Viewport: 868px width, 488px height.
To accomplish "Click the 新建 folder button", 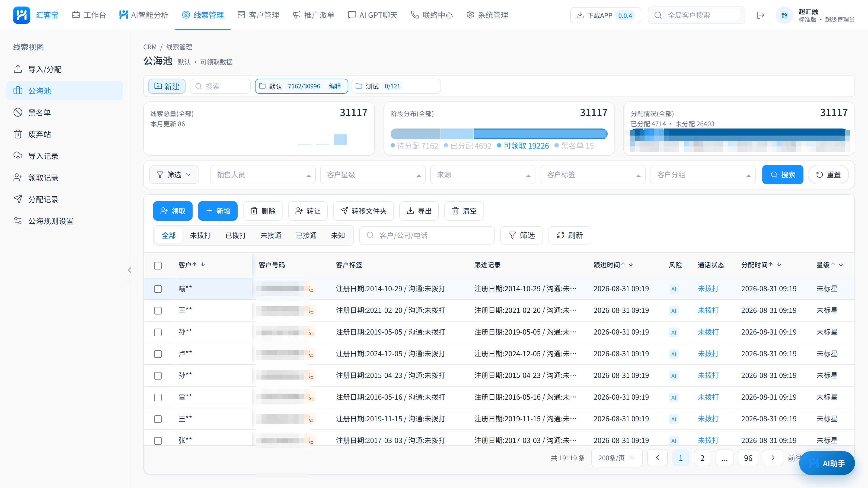I will 167,86.
